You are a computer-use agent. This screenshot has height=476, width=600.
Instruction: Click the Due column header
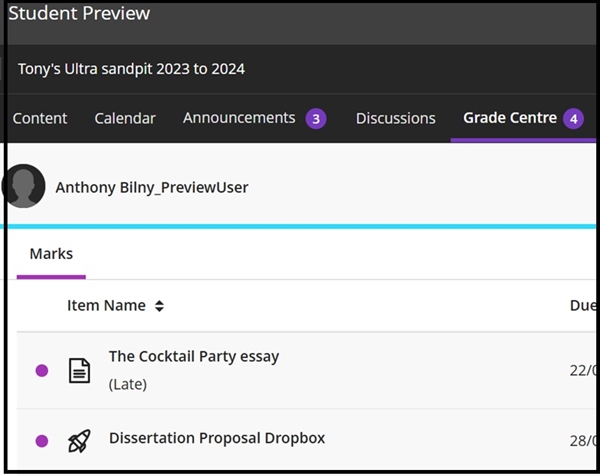point(582,306)
